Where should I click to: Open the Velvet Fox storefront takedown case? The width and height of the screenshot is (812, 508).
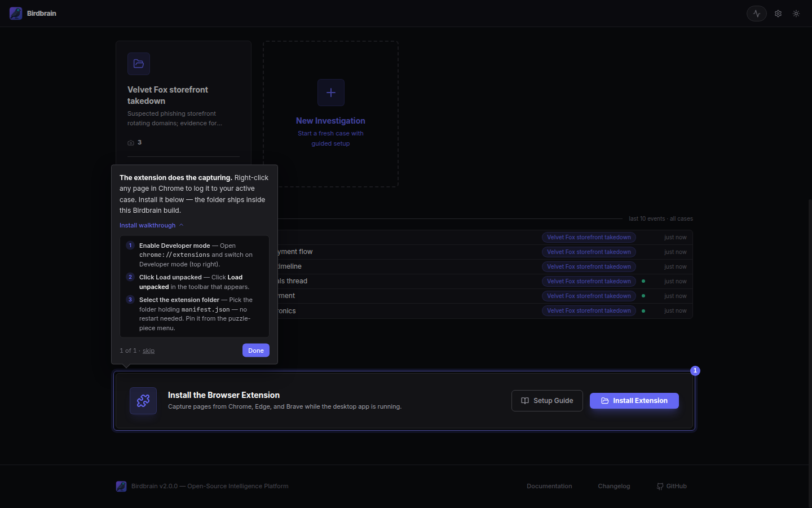click(x=167, y=95)
